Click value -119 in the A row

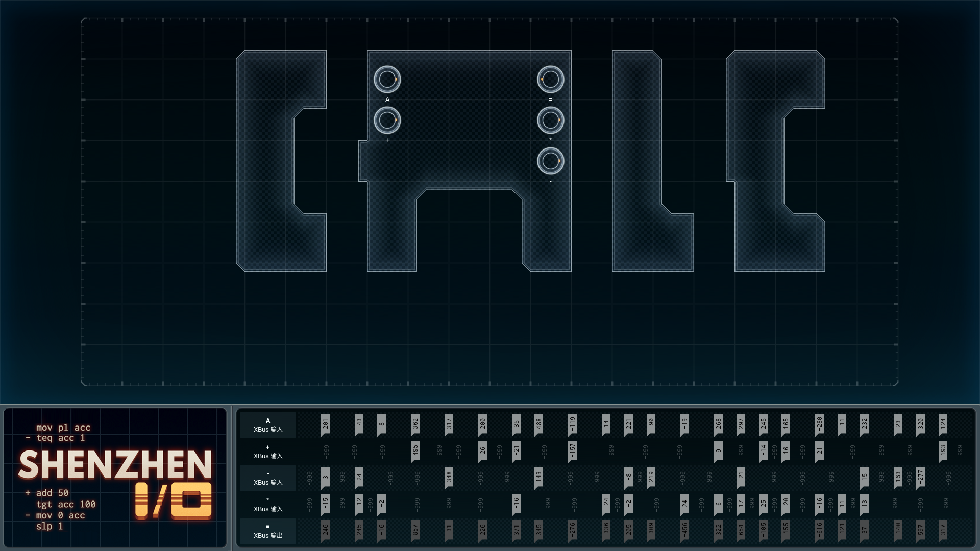[x=573, y=424]
